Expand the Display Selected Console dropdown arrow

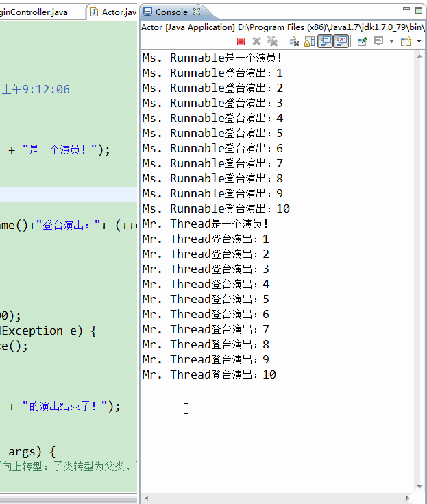391,41
